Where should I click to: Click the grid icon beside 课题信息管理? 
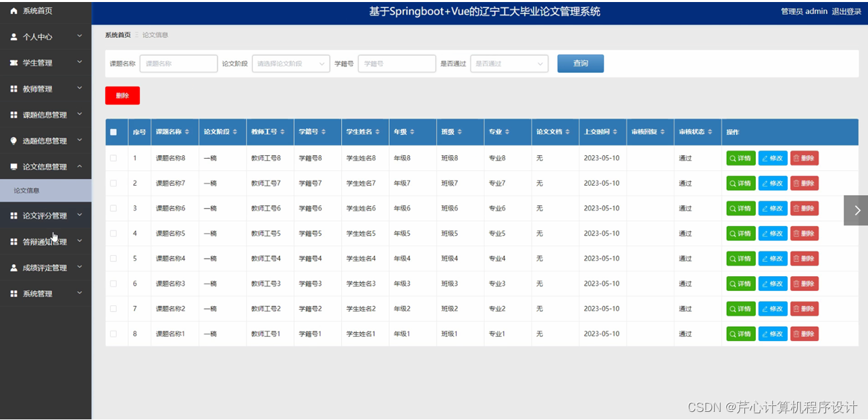14,115
